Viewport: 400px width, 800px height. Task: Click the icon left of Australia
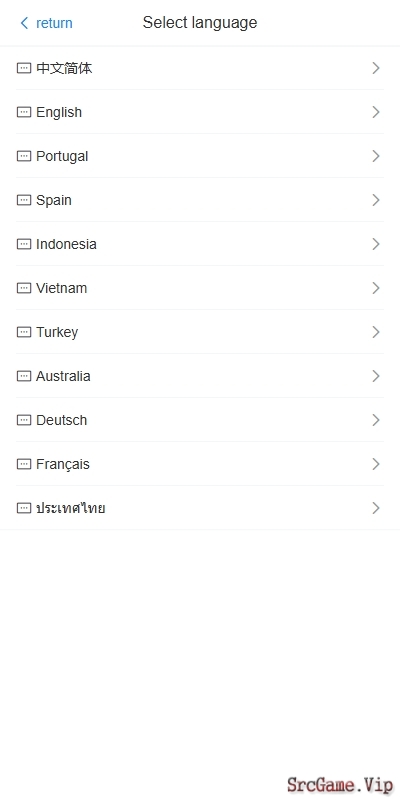click(24, 376)
